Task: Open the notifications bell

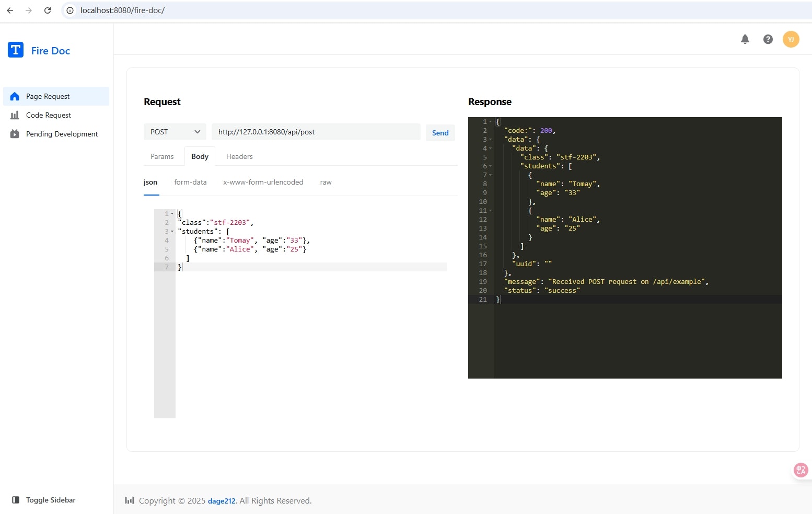Action: pyautogui.click(x=745, y=39)
